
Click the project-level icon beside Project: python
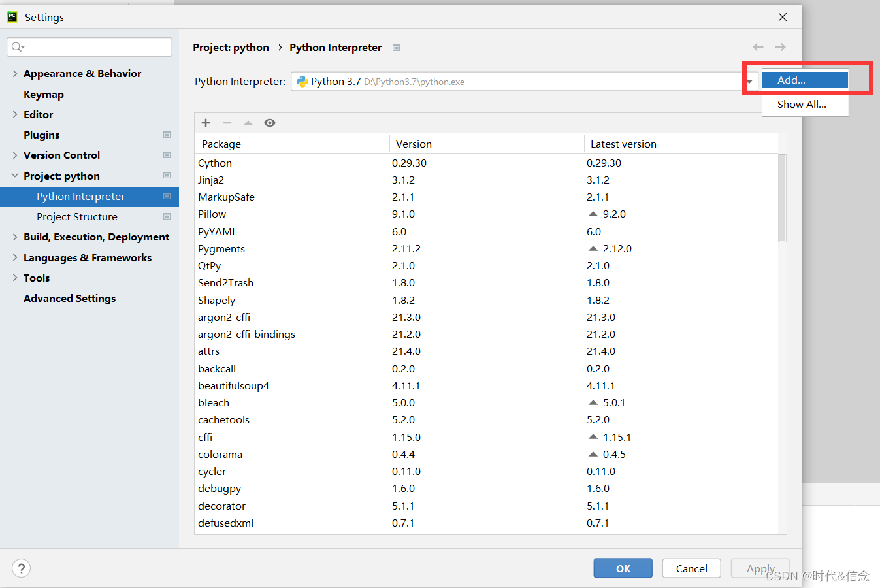click(x=167, y=175)
